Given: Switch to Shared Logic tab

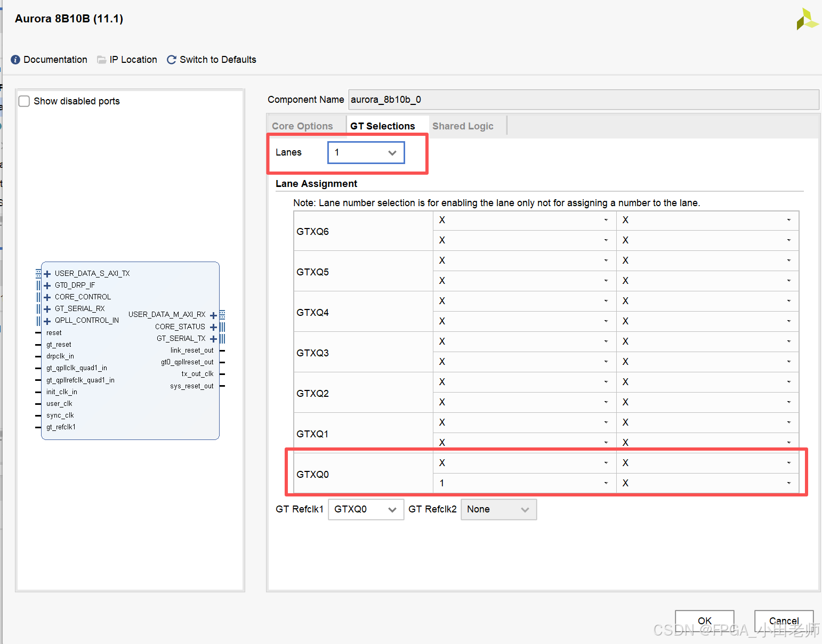Looking at the screenshot, I should tap(463, 126).
